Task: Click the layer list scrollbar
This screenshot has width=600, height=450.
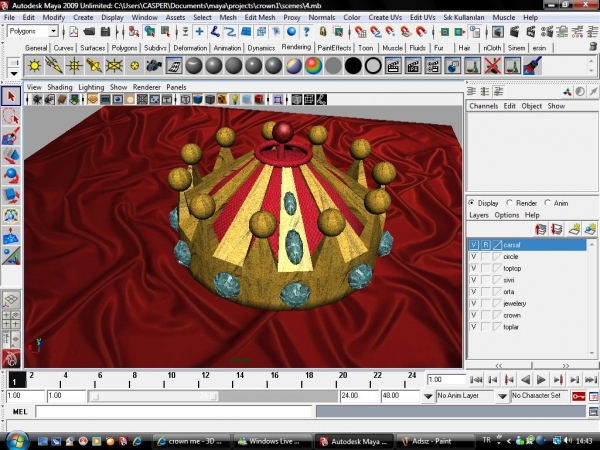Action: [592, 298]
